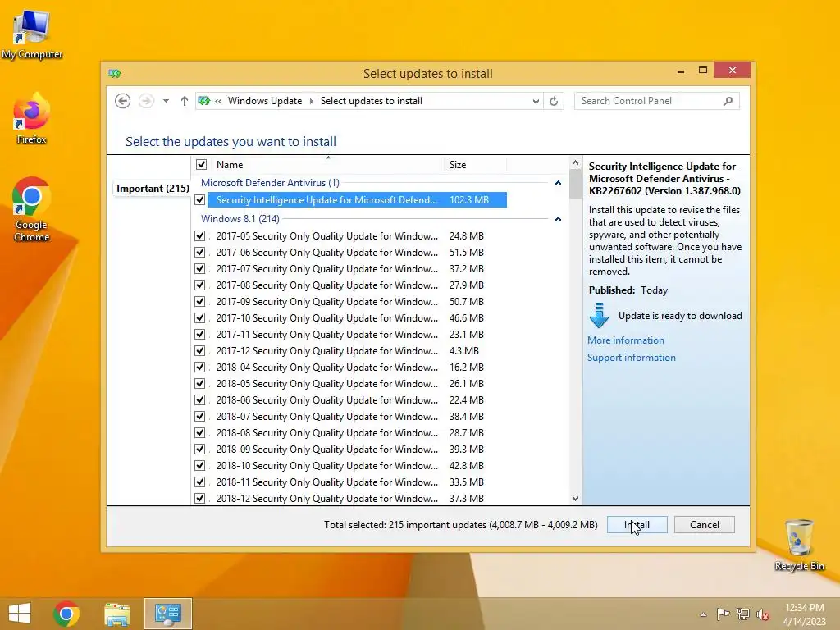Uncheck Security Intelligence Update checkbox

[200, 200]
